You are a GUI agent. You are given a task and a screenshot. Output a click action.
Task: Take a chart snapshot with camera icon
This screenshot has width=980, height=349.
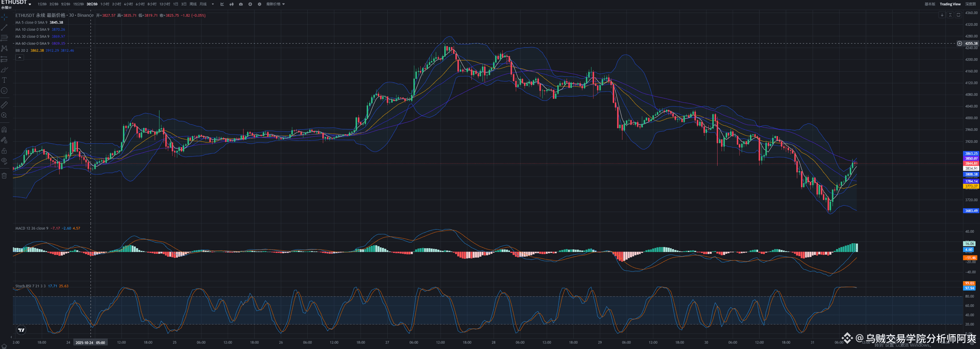click(241, 4)
